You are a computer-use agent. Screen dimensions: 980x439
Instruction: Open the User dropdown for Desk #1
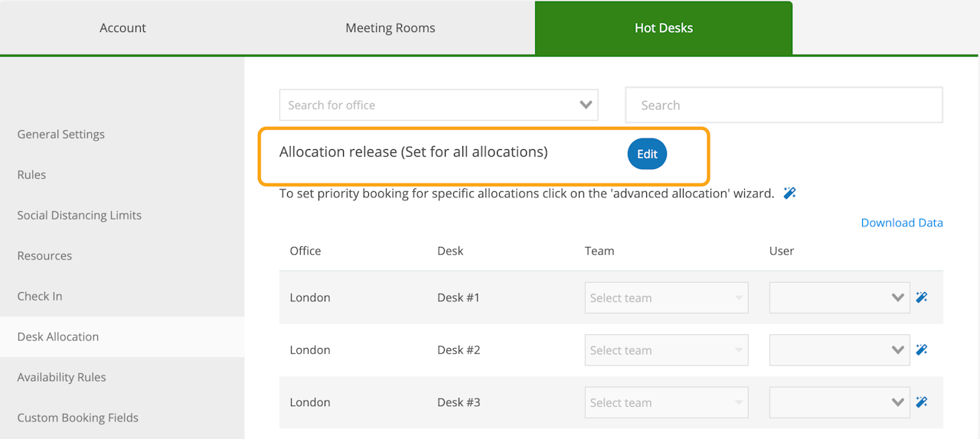point(840,298)
